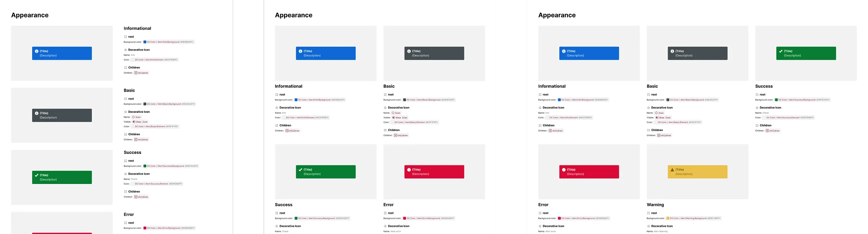Image resolution: width=868 pixels, height=234 pixels.
Task: Click the green Success alert preview in the right panel
Action: 806,53
